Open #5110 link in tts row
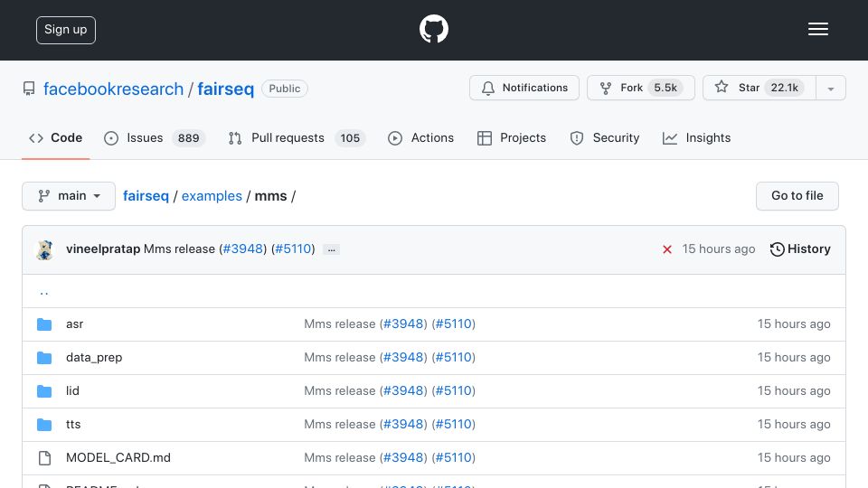Screen dimensions: 868x488 (x=453, y=425)
